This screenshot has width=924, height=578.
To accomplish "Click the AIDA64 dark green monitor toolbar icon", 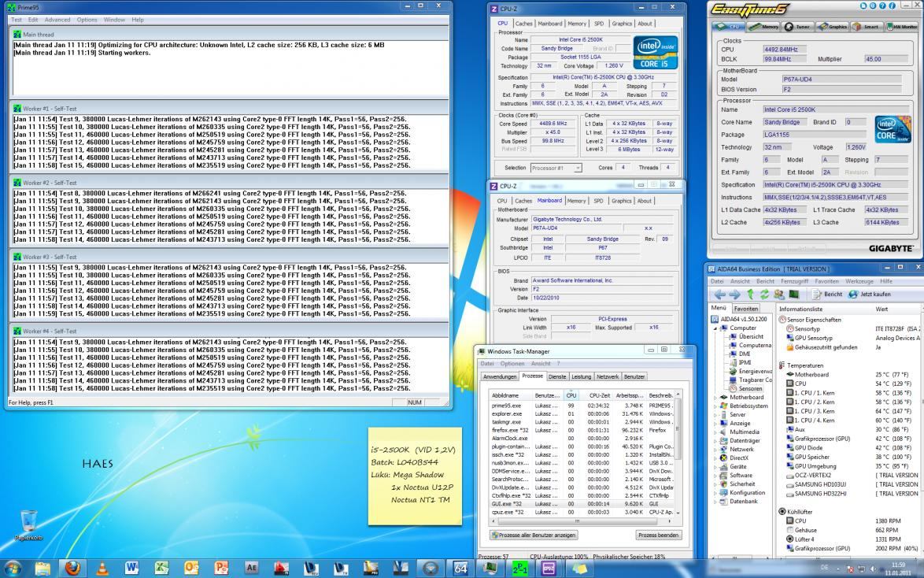I will click(x=794, y=295).
